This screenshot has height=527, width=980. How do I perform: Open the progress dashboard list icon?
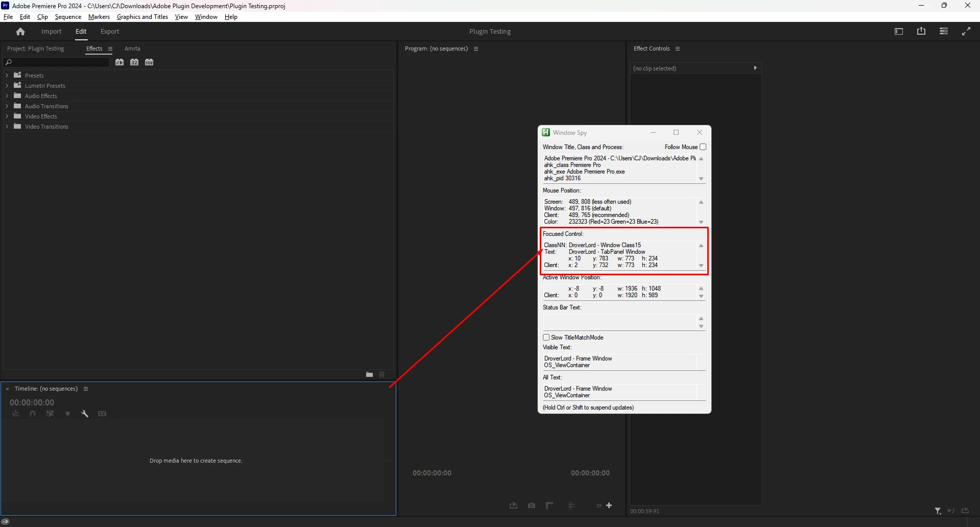coord(944,31)
